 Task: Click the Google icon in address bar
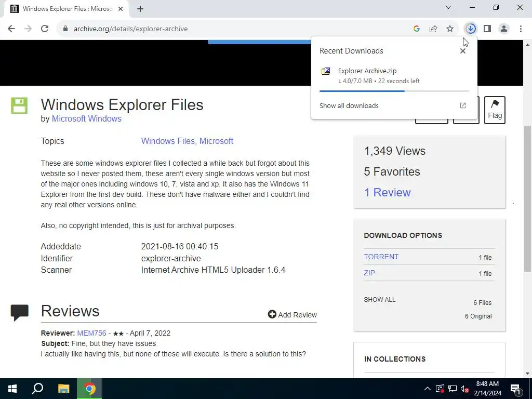tap(417, 29)
